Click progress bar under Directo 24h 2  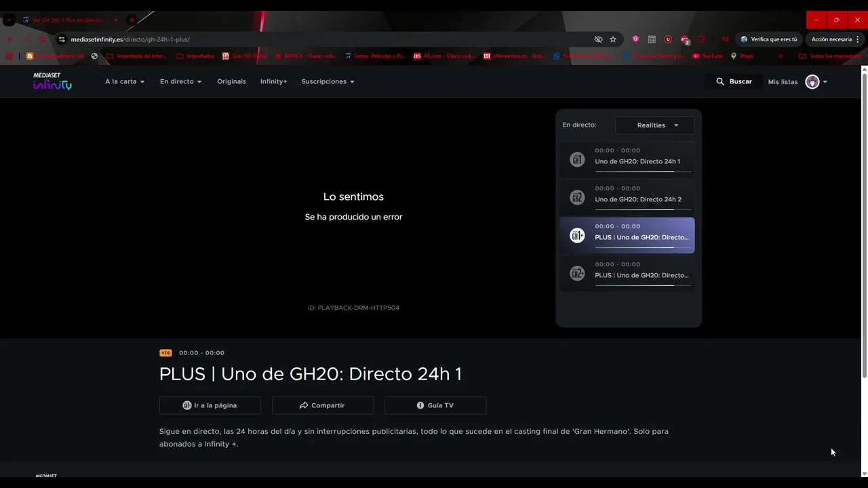[x=643, y=209]
